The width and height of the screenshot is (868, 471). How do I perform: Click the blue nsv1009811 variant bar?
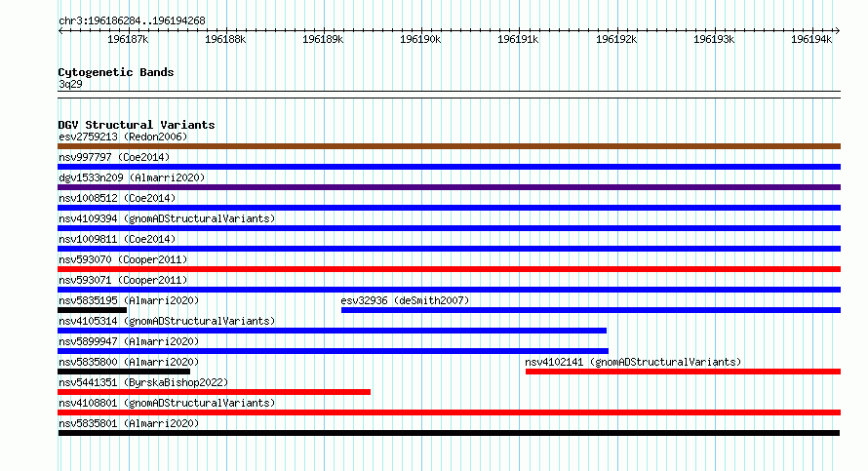pyautogui.click(x=449, y=249)
